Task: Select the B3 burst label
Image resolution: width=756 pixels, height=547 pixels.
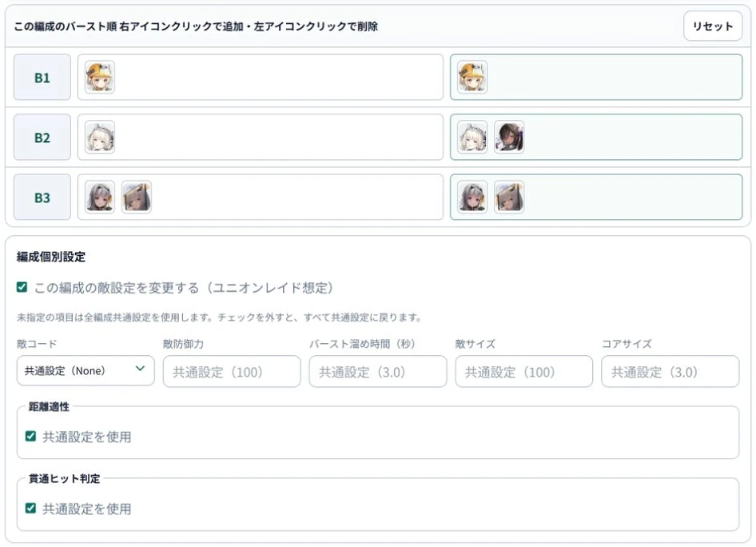Action: coord(42,197)
